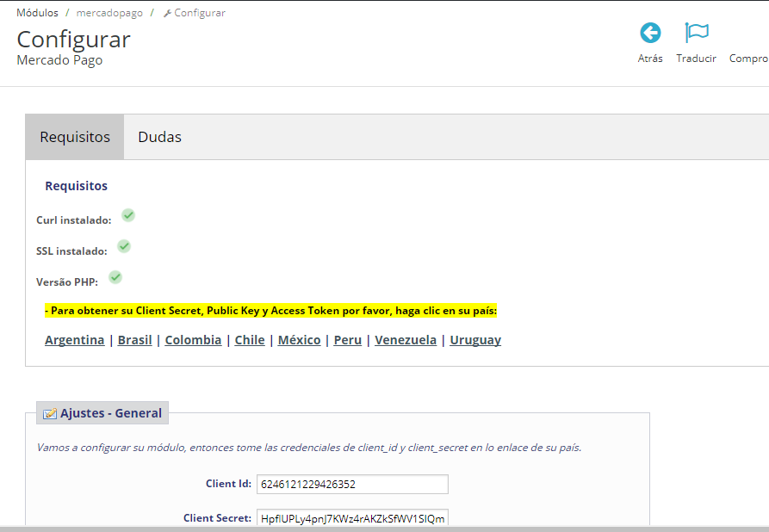Click the Compro toolbar item label
Image resolution: width=769 pixels, height=532 pixels.
[749, 59]
